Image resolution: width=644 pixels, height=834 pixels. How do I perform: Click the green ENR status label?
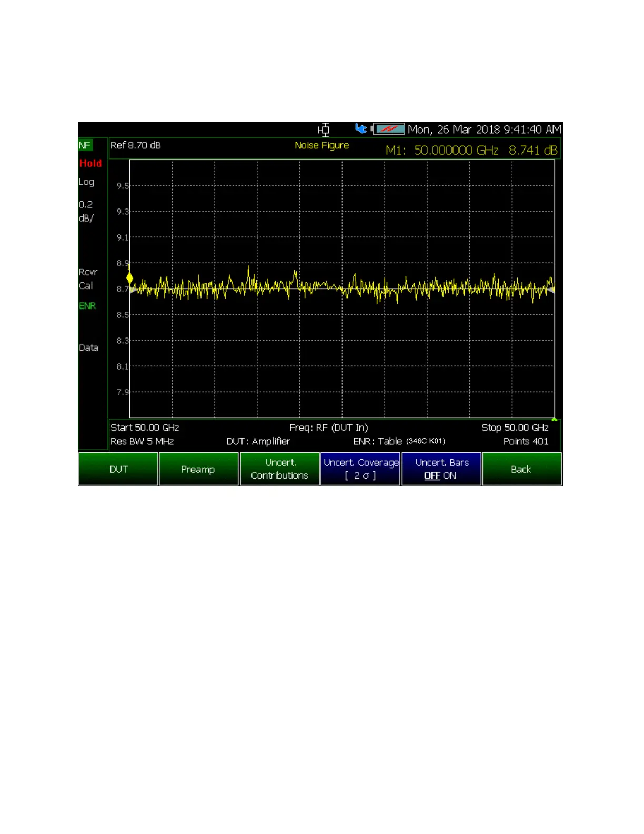click(x=87, y=306)
